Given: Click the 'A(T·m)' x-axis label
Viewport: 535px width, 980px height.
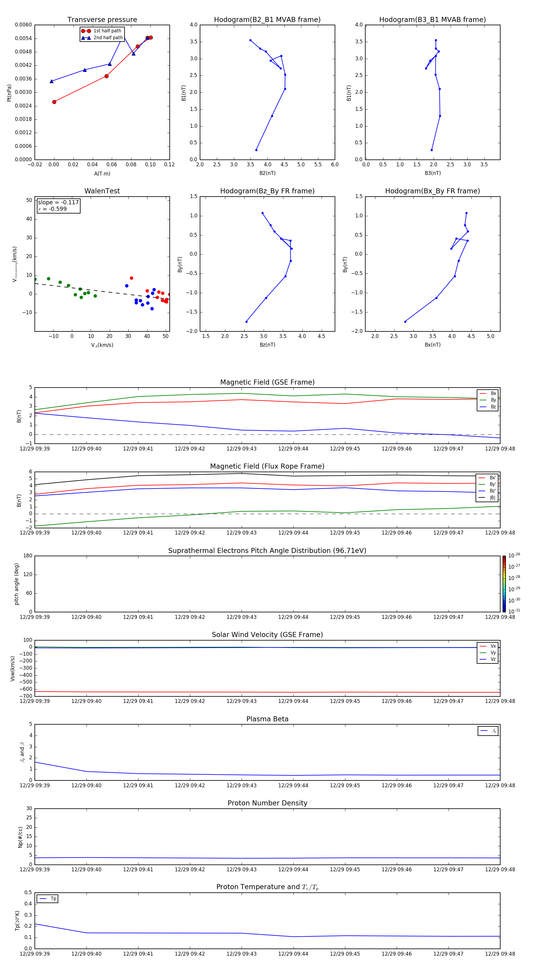Looking at the screenshot, I should tap(102, 173).
